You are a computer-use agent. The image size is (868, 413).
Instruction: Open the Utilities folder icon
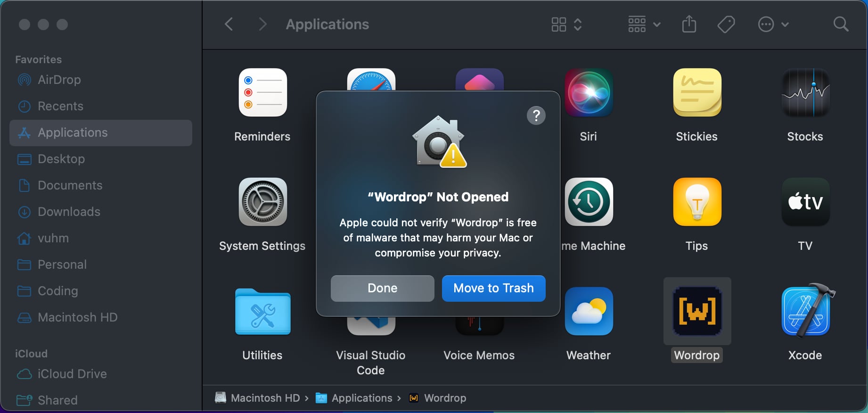point(262,312)
